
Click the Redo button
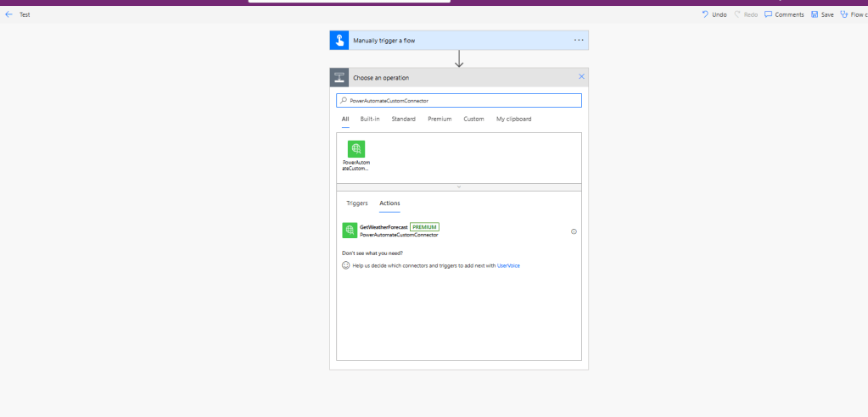coord(746,14)
